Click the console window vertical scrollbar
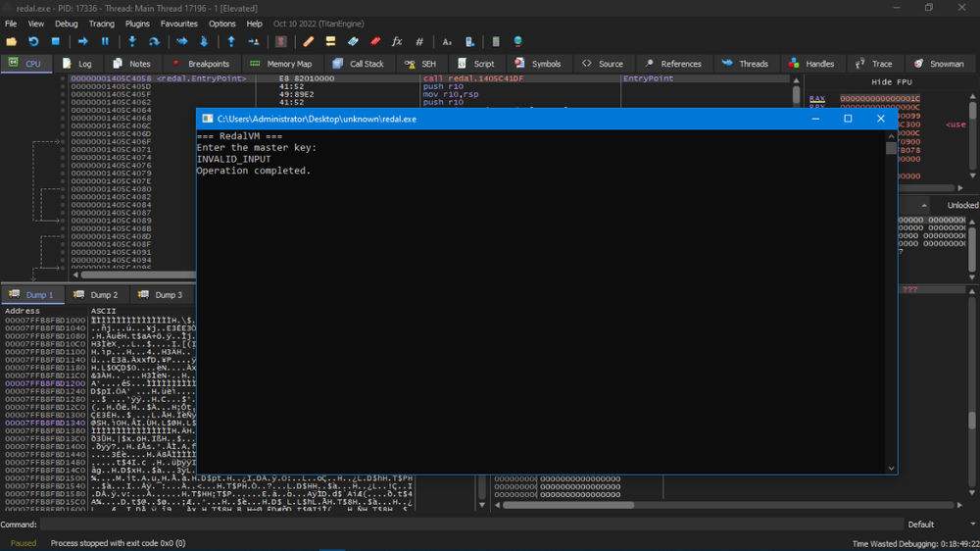980x551 pixels. (891, 294)
